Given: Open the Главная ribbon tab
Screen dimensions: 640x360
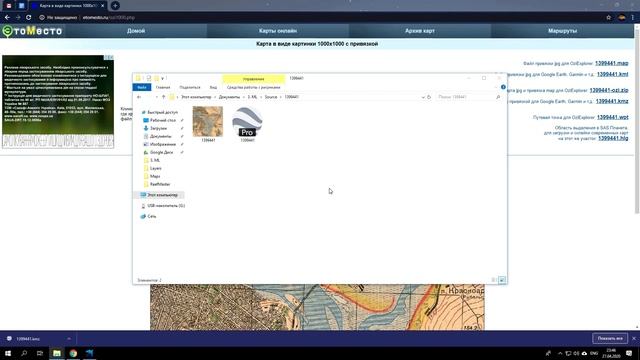Looking at the screenshot, I should tap(163, 87).
